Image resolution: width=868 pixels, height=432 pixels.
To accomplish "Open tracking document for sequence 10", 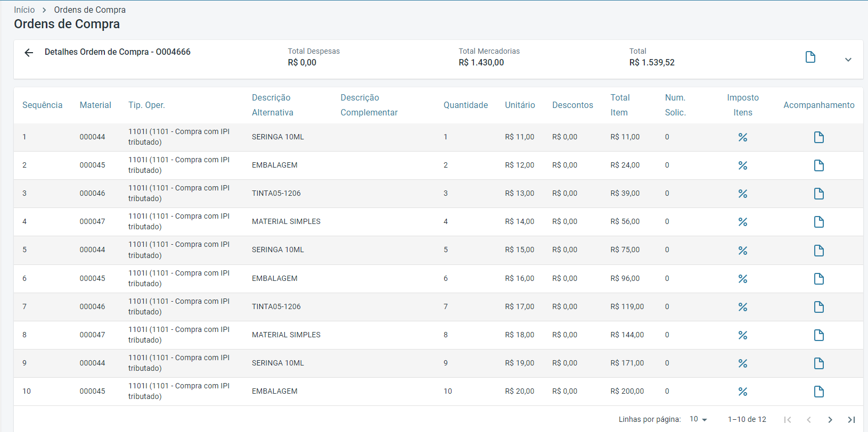I will click(818, 392).
